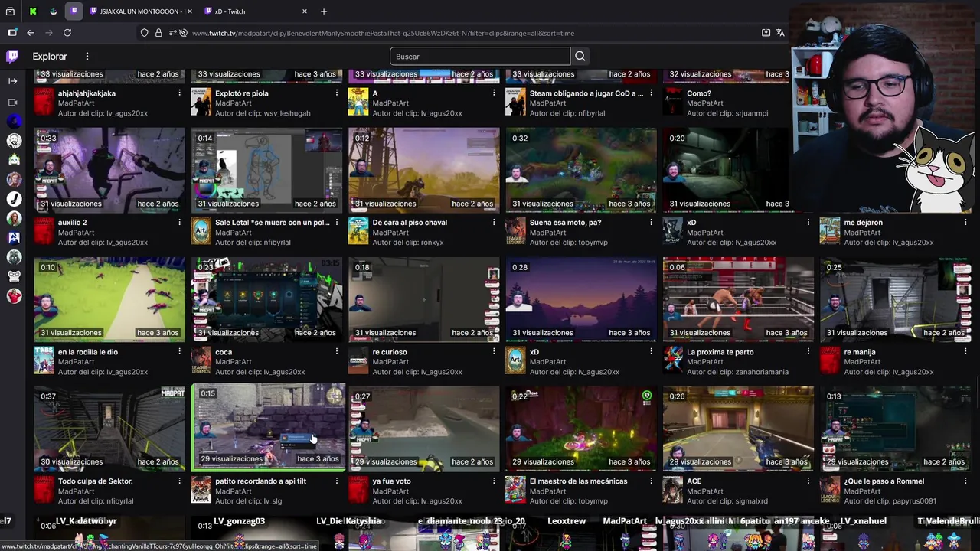Click the game icon beside ACE clip

[x=672, y=490]
